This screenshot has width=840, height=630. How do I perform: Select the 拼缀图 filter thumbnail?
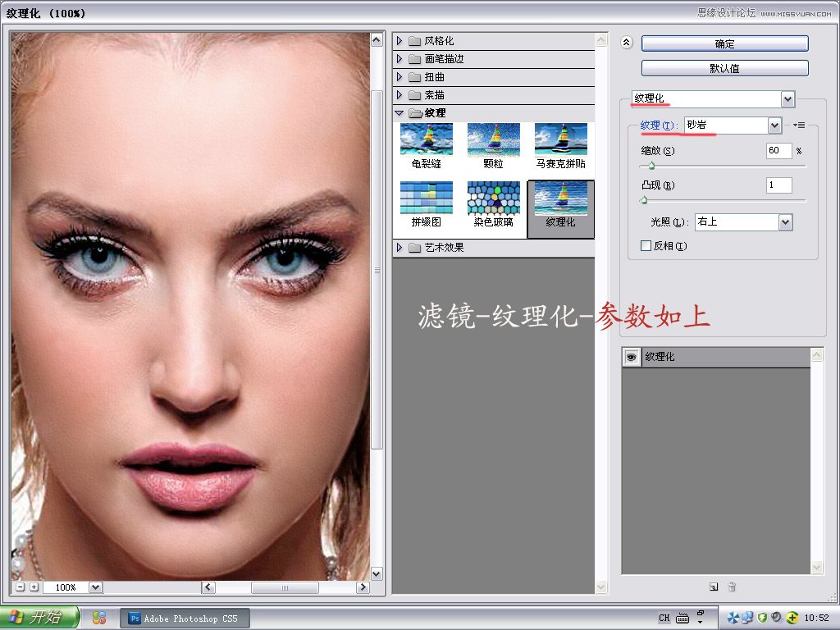click(x=427, y=204)
